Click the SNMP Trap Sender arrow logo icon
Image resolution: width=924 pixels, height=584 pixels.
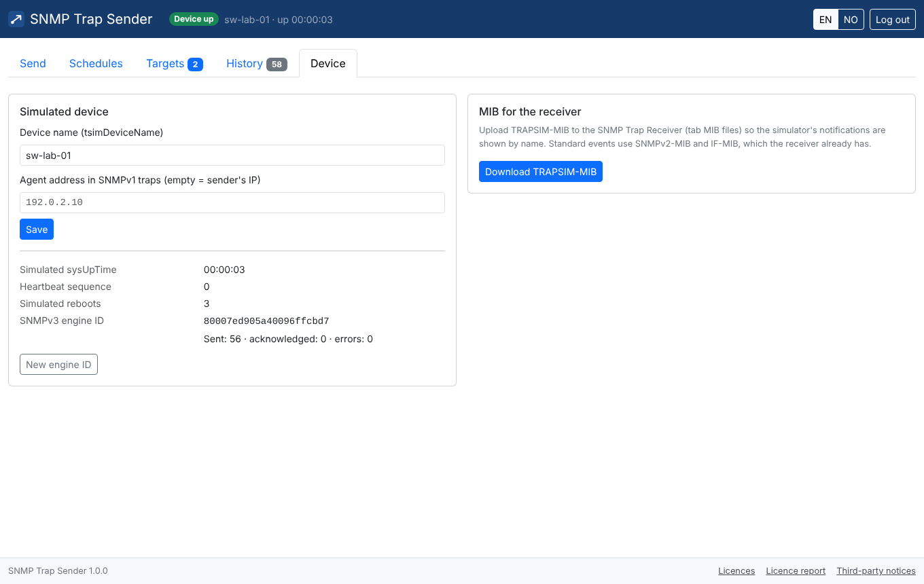(16, 19)
